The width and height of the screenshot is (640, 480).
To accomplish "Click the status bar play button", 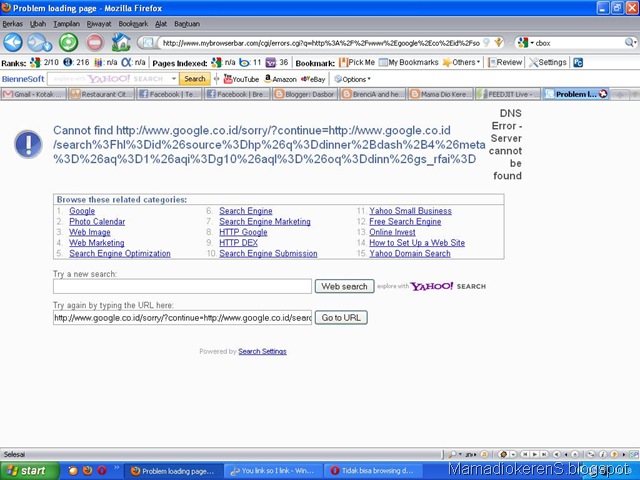I will click(534, 454).
